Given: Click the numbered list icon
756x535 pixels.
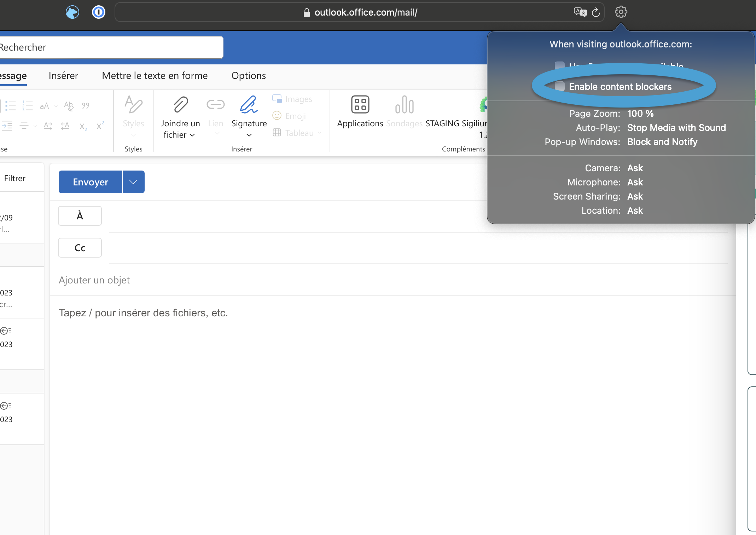Looking at the screenshot, I should click(28, 106).
